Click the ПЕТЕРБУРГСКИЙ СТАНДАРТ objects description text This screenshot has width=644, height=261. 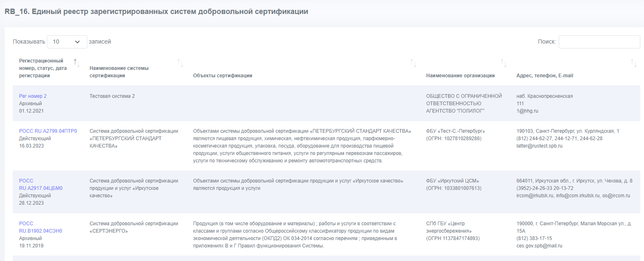302,146
